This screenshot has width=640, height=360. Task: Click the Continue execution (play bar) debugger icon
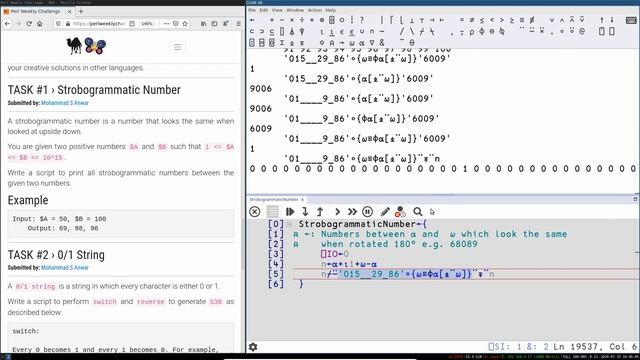pyautogui.click(x=290, y=211)
